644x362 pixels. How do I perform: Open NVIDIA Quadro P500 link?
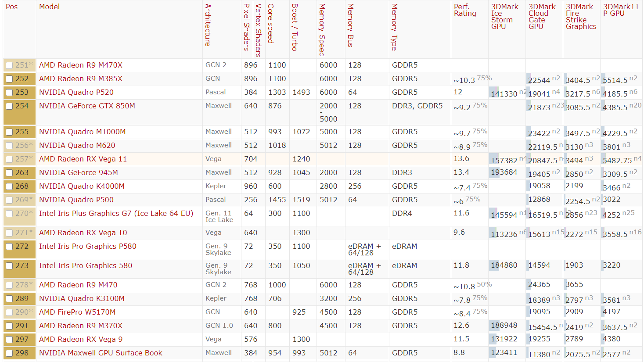(x=76, y=200)
